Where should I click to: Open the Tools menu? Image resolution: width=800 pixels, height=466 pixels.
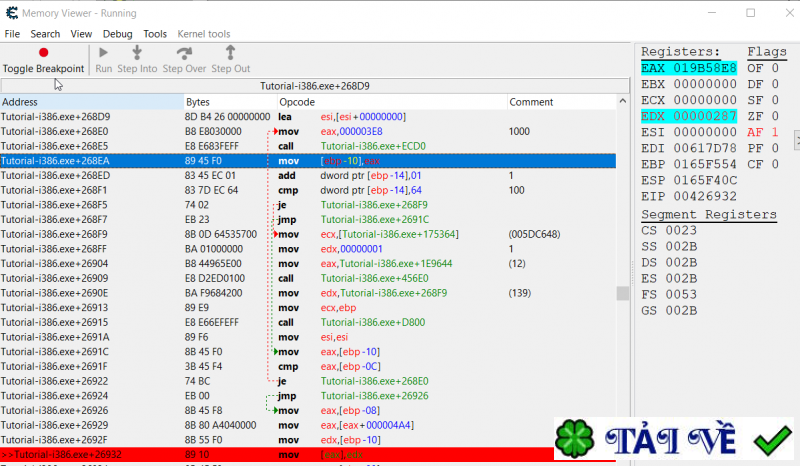155,34
